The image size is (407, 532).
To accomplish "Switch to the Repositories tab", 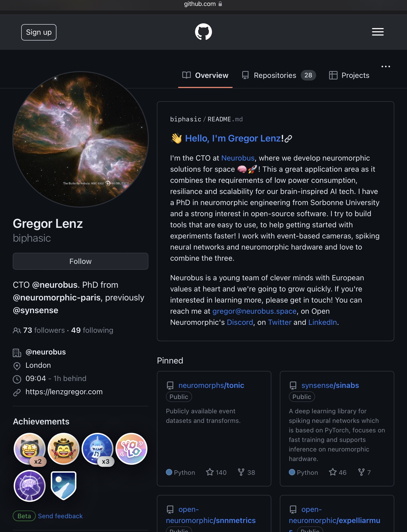I will click(279, 76).
